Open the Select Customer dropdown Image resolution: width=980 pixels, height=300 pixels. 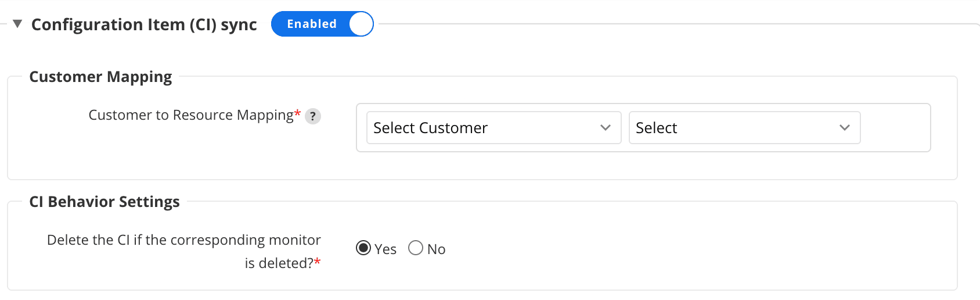[494, 128]
